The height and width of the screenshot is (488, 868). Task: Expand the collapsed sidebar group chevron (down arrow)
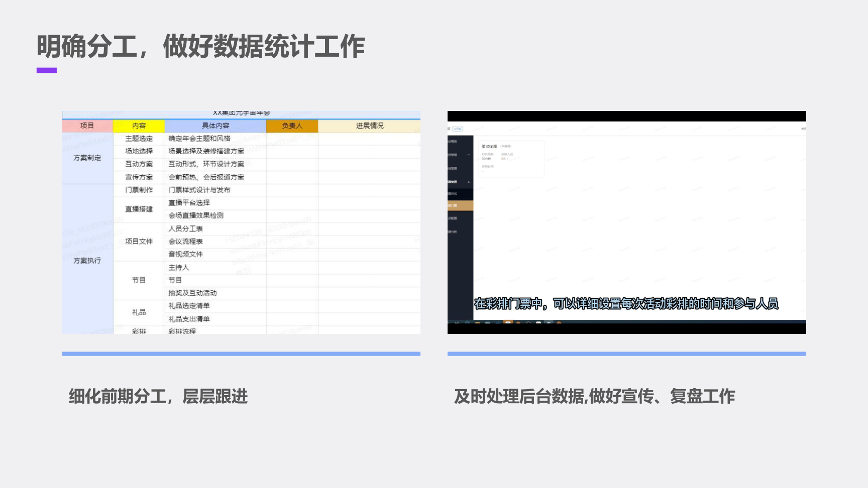(469, 155)
